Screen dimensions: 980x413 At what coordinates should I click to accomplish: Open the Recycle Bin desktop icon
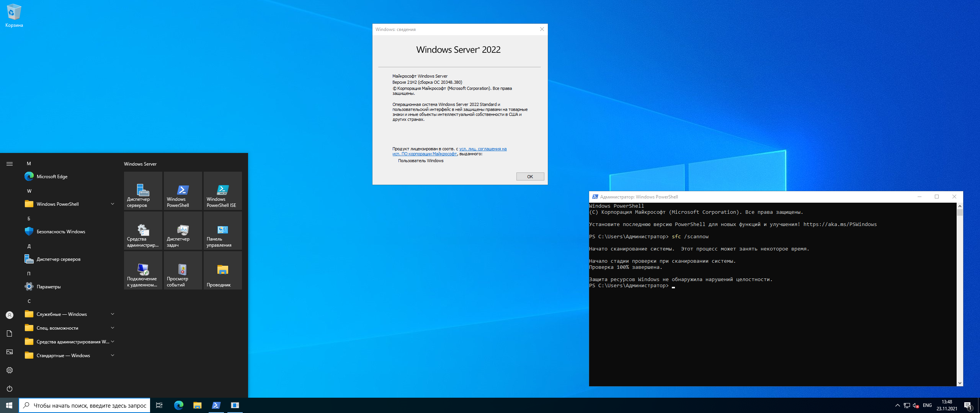[x=14, y=16]
